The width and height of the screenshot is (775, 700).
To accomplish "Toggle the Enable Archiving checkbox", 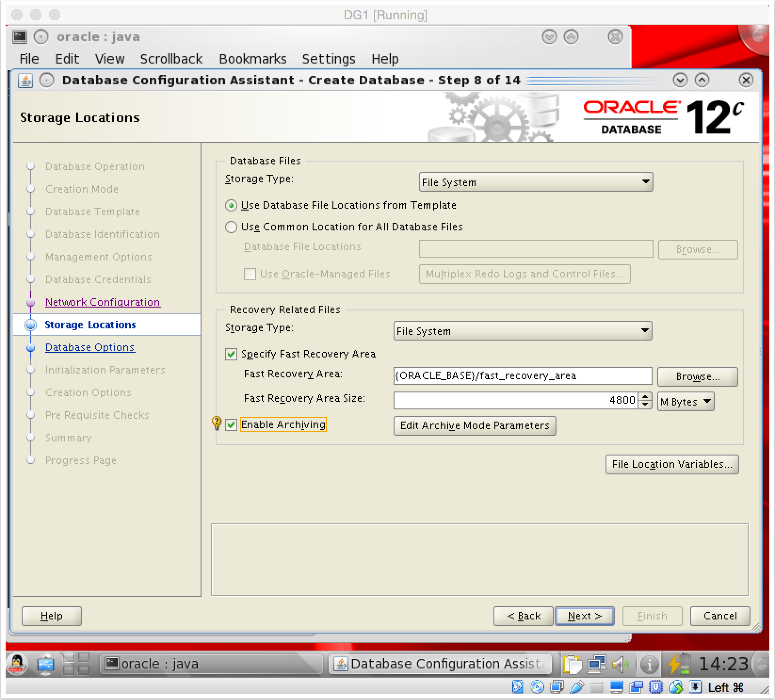I will pyautogui.click(x=231, y=425).
